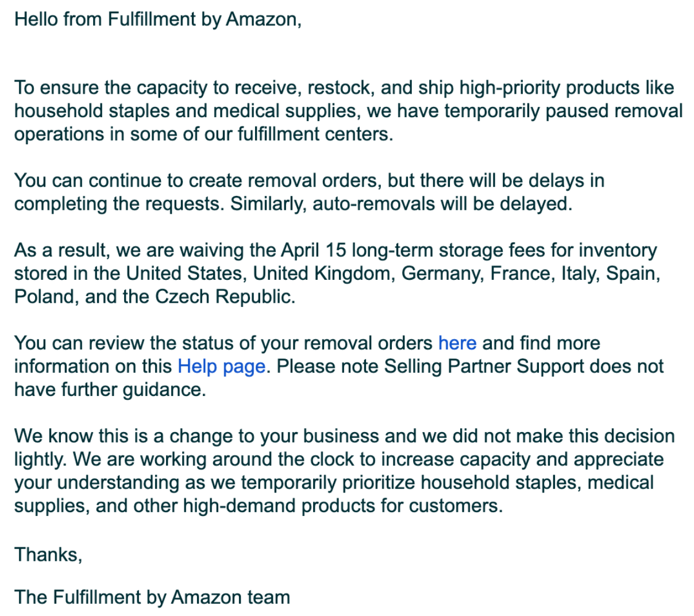Screen dimensions: 694x616
Task: Click "The Fulfillment by Amazon team" signature
Action: 152,598
